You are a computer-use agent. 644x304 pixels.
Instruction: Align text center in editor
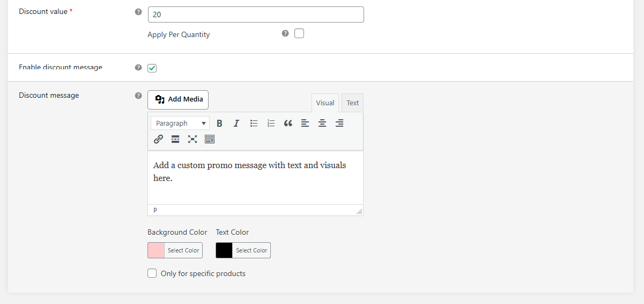coord(322,124)
